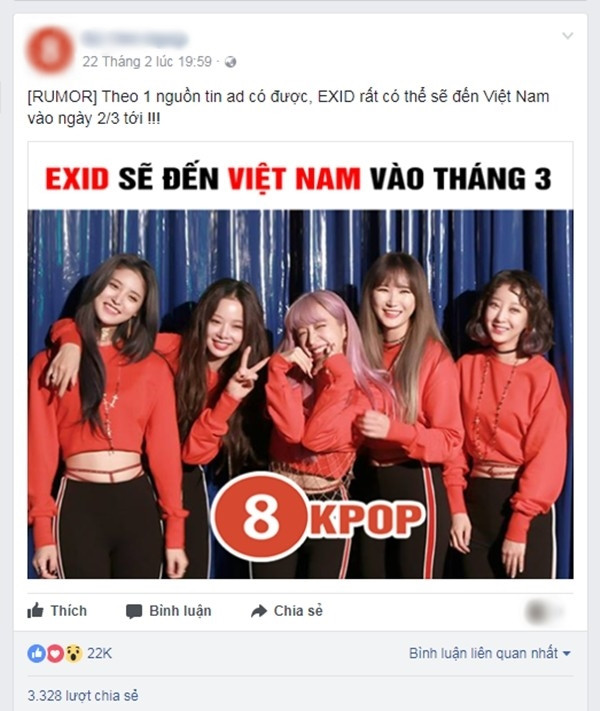This screenshot has width=600, height=711.
Task: Click the Bình luận speech bubble icon
Action: [134, 611]
